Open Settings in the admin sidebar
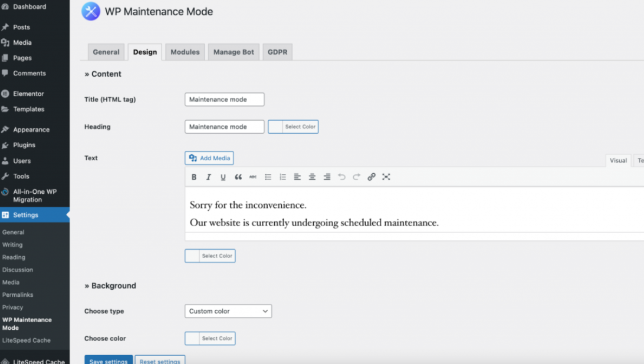 [35, 215]
